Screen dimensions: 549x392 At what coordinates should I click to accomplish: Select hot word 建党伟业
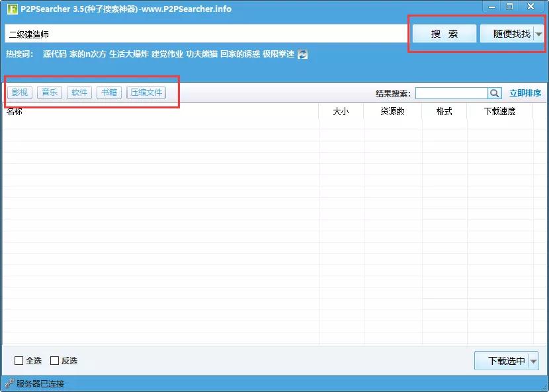[167, 54]
